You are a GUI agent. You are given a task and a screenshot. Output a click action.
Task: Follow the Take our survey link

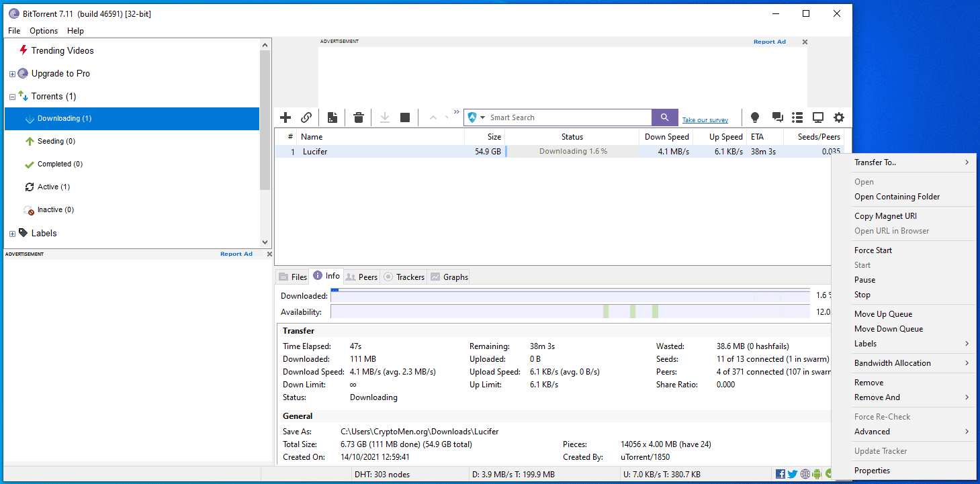705,120
